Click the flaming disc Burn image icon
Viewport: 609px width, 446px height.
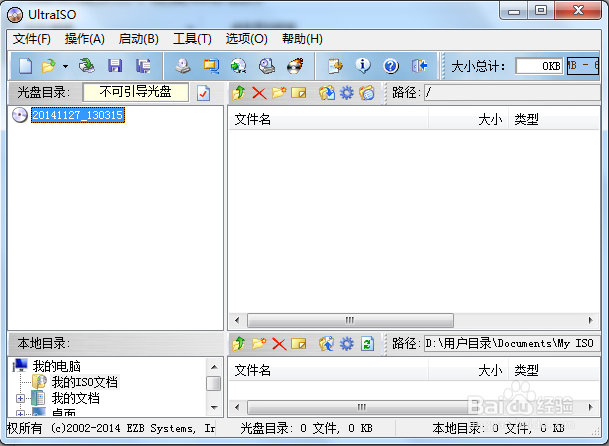(295, 66)
